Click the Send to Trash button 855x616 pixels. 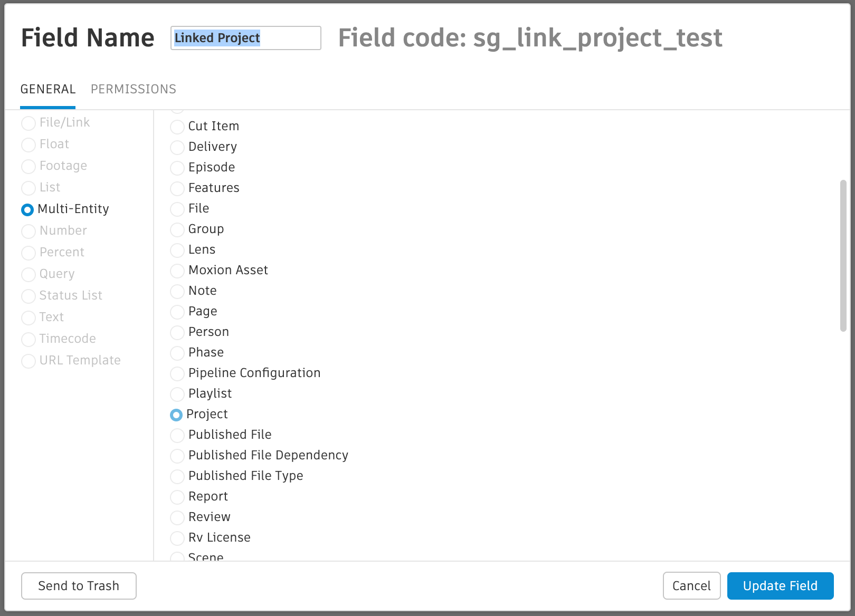pyautogui.click(x=79, y=586)
